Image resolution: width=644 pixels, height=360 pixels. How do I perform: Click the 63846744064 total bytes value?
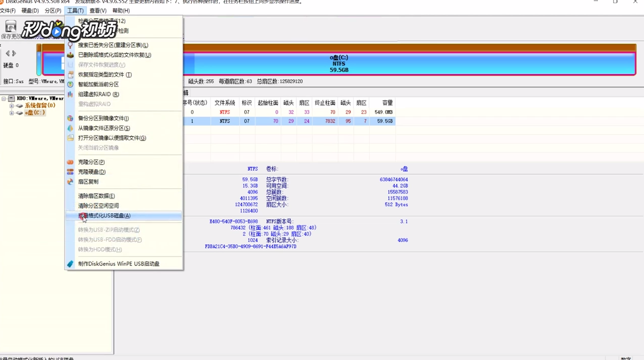tap(394, 180)
